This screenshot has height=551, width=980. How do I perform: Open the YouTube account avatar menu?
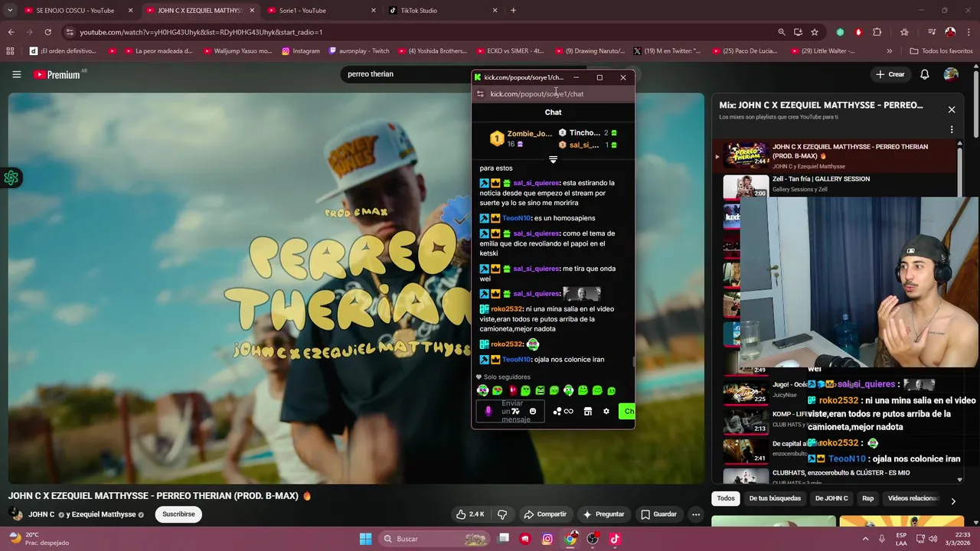(951, 74)
